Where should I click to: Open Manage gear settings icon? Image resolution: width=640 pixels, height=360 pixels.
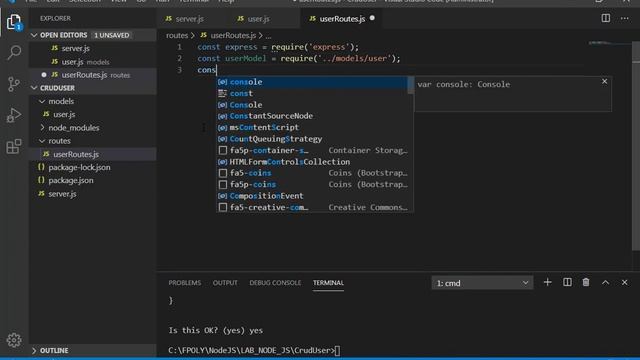[x=14, y=340]
